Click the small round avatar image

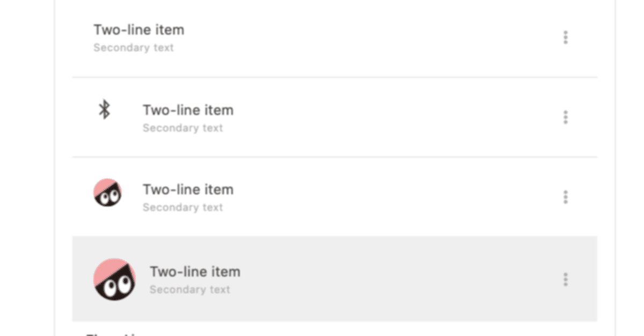107,193
